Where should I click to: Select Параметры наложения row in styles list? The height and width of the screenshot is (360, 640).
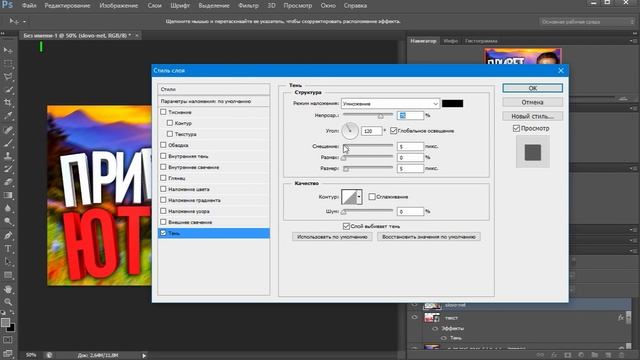click(x=213, y=101)
